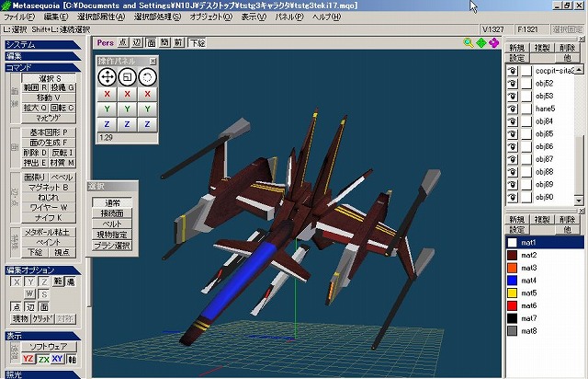Toggle 点 vertex display in viewport toolbar

[122, 43]
